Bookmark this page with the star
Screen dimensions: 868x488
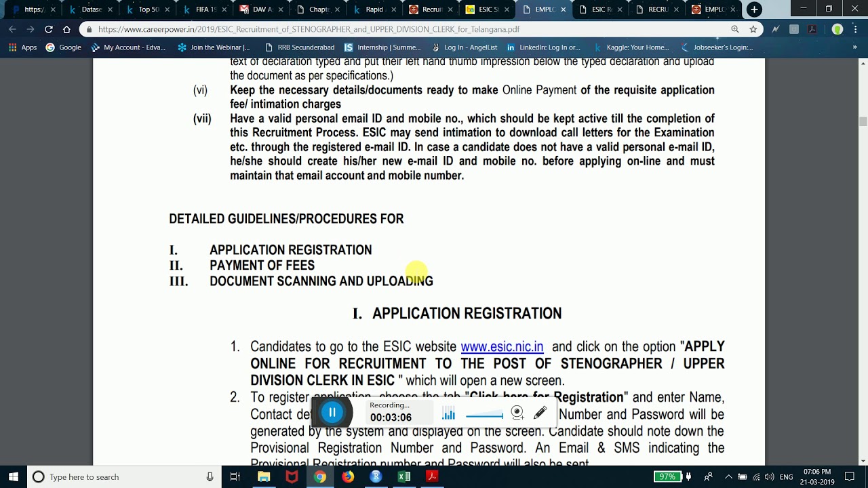click(753, 29)
